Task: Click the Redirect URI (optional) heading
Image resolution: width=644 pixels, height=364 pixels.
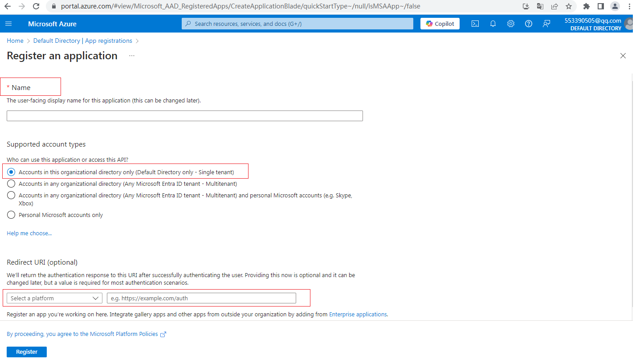Action: [x=42, y=262]
